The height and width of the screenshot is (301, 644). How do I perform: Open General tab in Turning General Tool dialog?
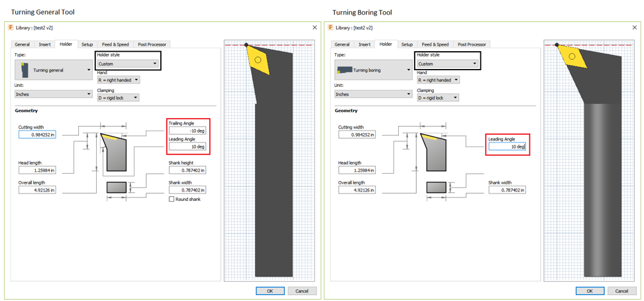(22, 44)
